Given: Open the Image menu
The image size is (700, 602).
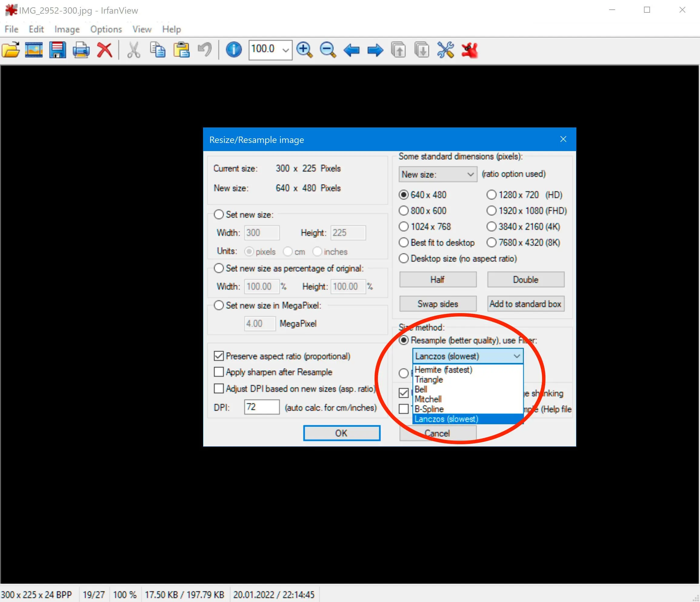Looking at the screenshot, I should [x=67, y=28].
